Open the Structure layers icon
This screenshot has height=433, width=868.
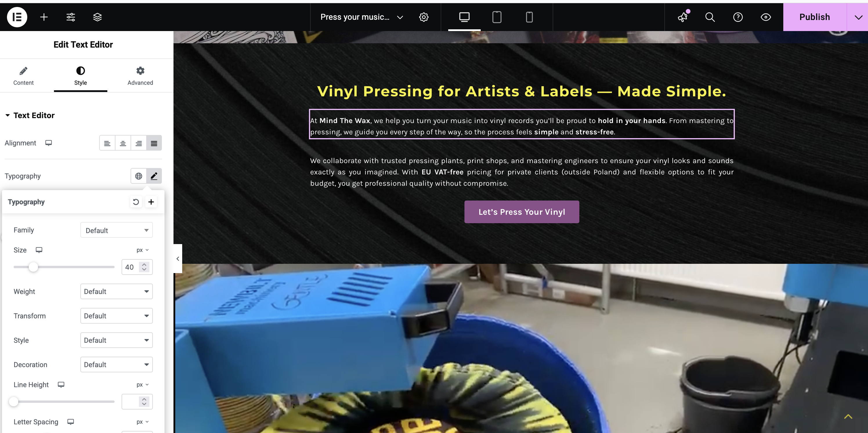[x=97, y=17]
